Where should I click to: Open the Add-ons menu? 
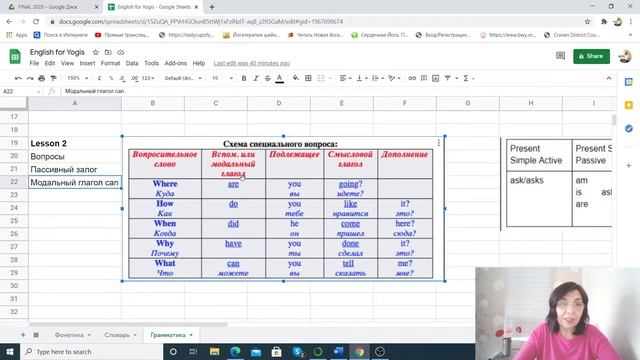176,63
